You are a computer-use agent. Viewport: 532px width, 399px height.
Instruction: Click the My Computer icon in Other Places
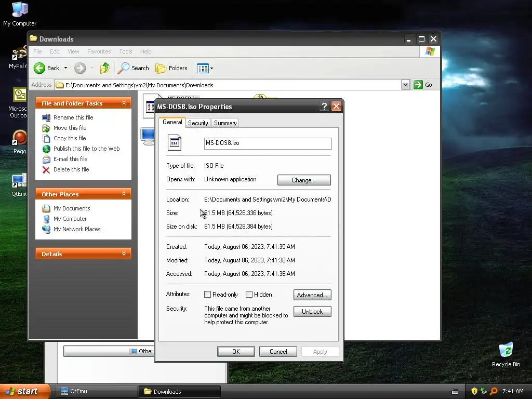coord(46,219)
